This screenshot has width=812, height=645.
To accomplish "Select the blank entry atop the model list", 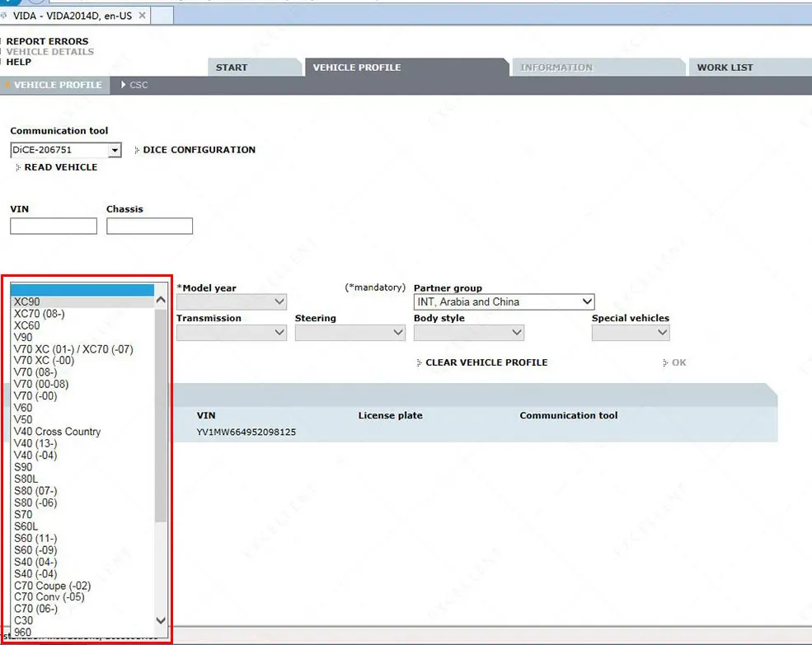I will [82, 289].
